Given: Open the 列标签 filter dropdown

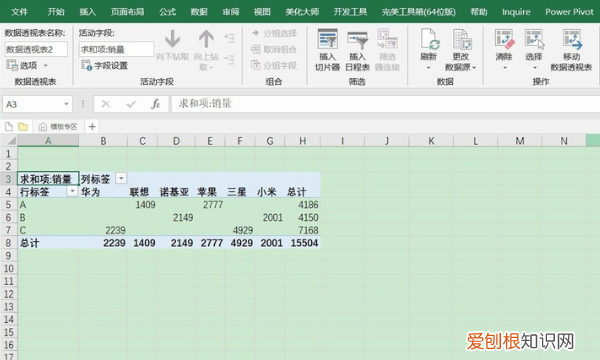Looking at the screenshot, I should pyautogui.click(x=121, y=178).
